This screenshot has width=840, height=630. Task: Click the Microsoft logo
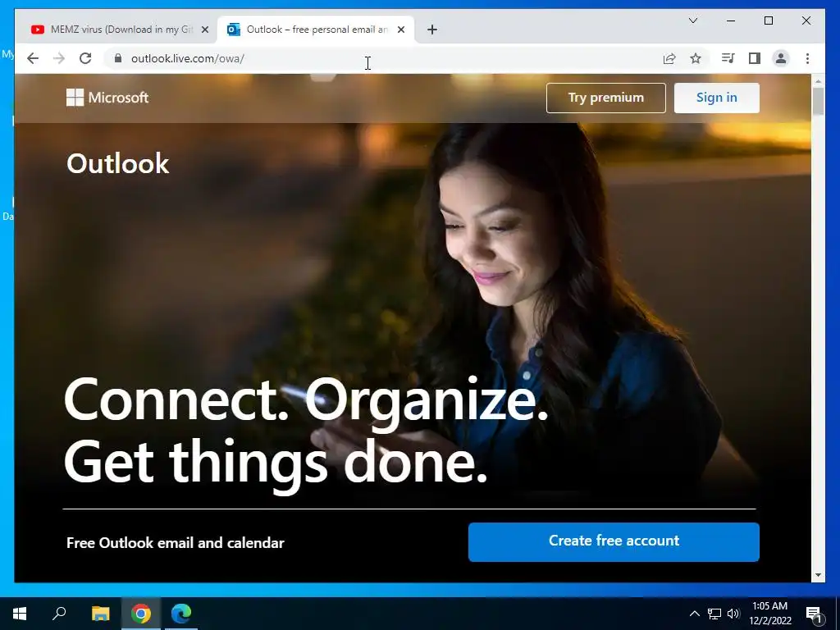click(107, 98)
